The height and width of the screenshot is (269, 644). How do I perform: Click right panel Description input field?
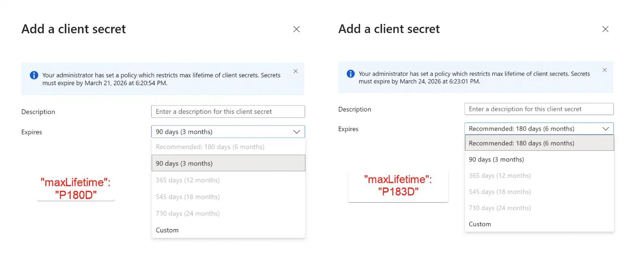[x=539, y=109]
